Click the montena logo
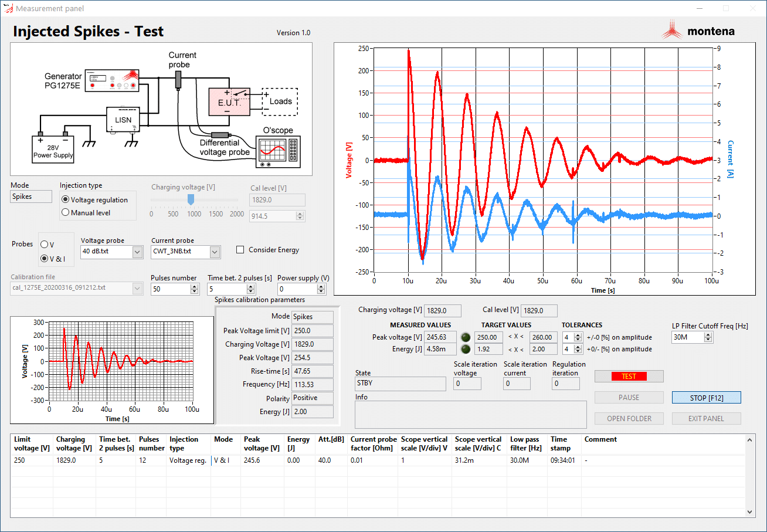This screenshot has width=767, height=532. point(700,29)
